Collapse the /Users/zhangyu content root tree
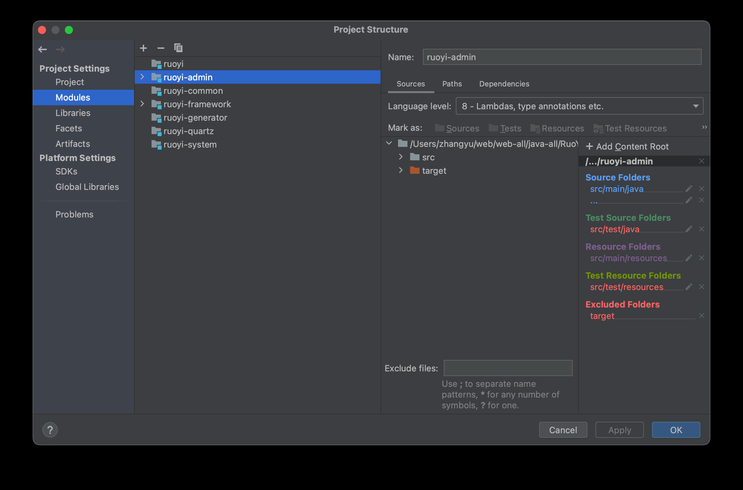Screen dimensions: 743x490 tap(389, 143)
